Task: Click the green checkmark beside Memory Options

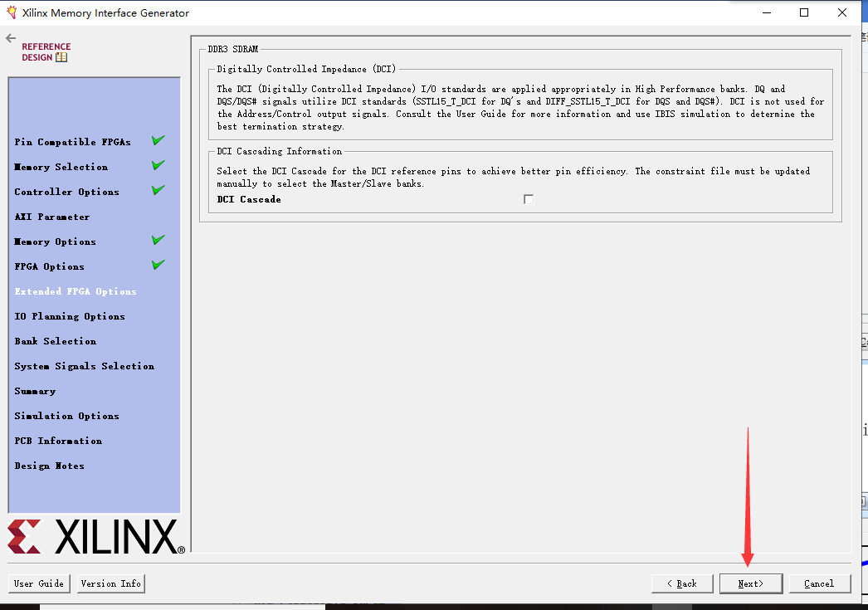Action: (x=157, y=240)
